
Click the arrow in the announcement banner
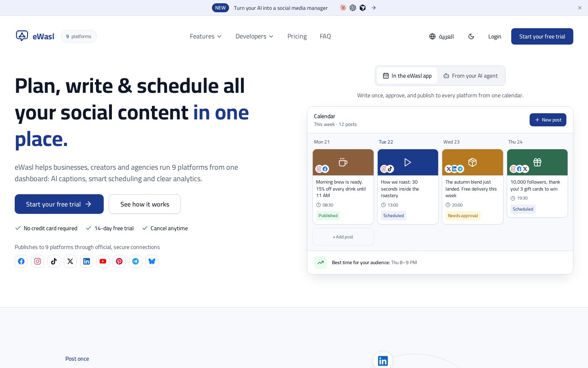374,8
